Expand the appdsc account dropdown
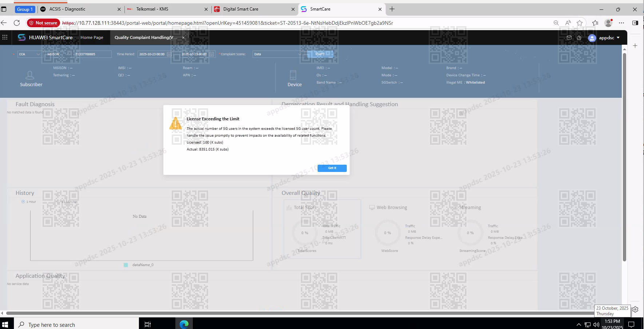Viewport: 644px width, 329px height. coord(618,37)
